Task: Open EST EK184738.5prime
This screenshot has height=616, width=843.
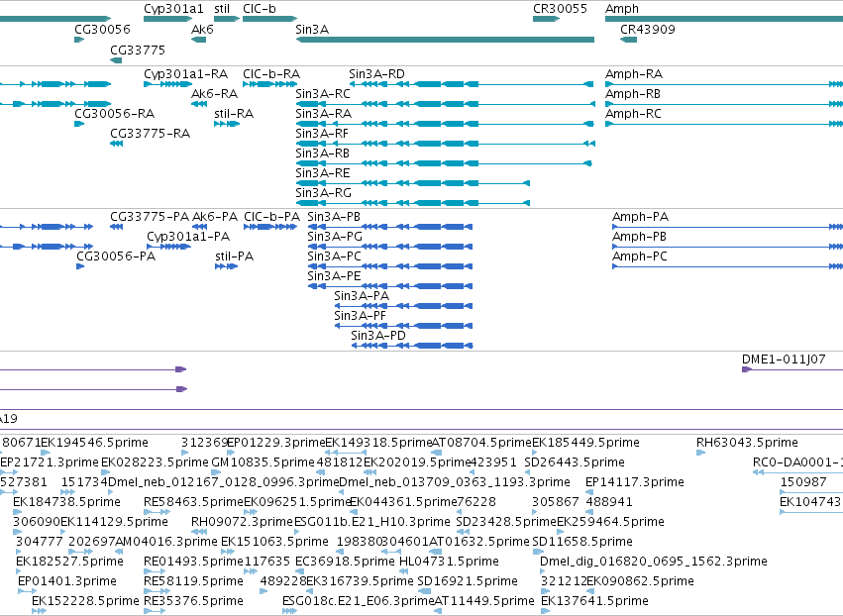Action: click(x=66, y=502)
